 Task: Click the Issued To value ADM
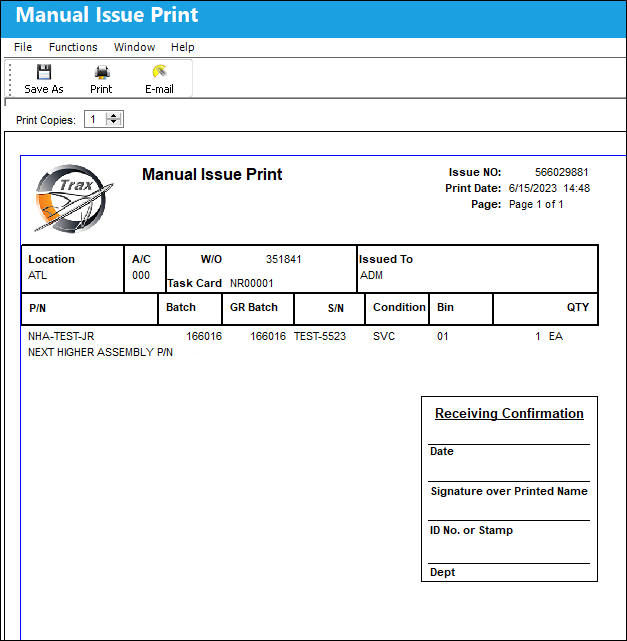point(371,275)
